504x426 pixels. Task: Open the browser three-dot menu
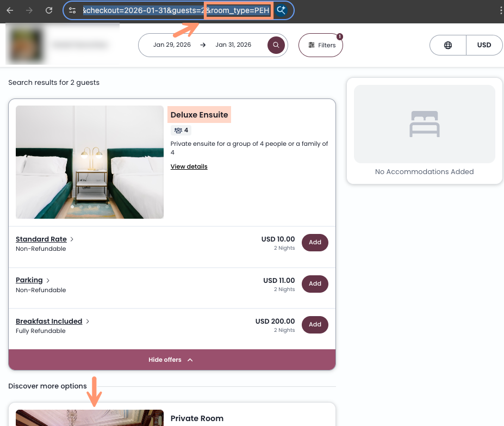point(500,10)
